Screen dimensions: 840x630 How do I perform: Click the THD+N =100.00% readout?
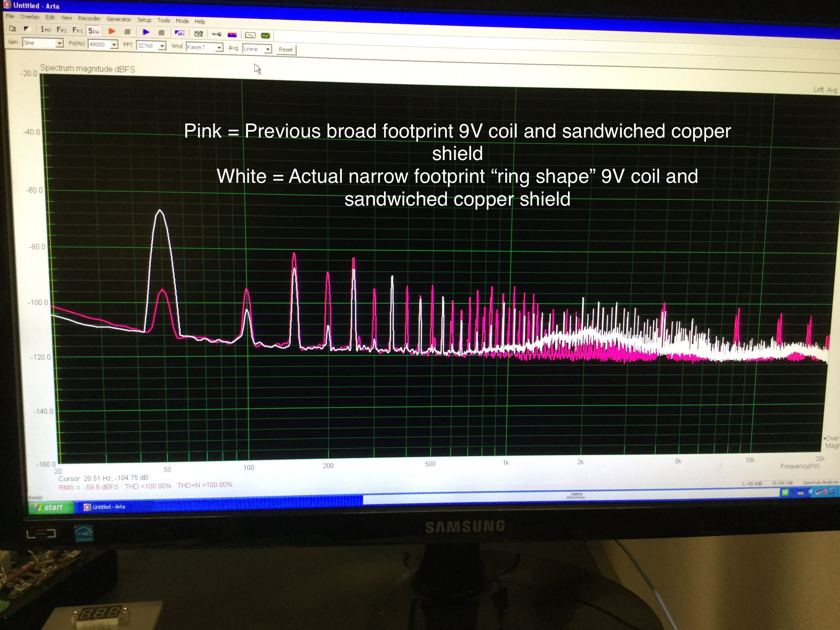click(x=204, y=485)
